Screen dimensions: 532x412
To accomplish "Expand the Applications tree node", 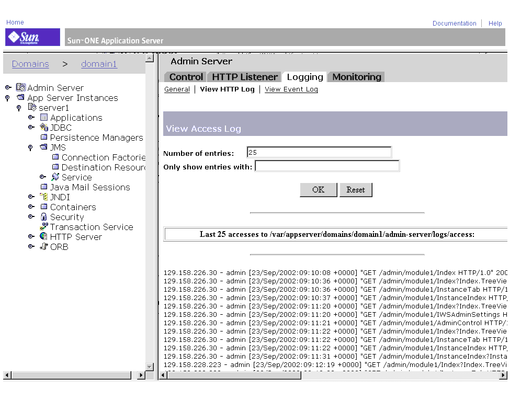I will [x=31, y=117].
